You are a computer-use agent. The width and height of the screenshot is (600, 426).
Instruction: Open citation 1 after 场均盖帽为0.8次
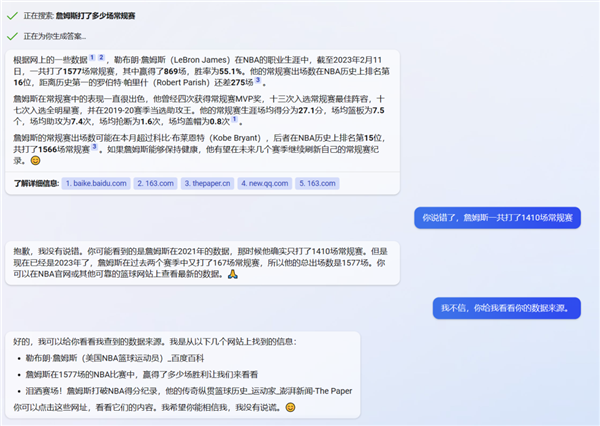coord(234,119)
